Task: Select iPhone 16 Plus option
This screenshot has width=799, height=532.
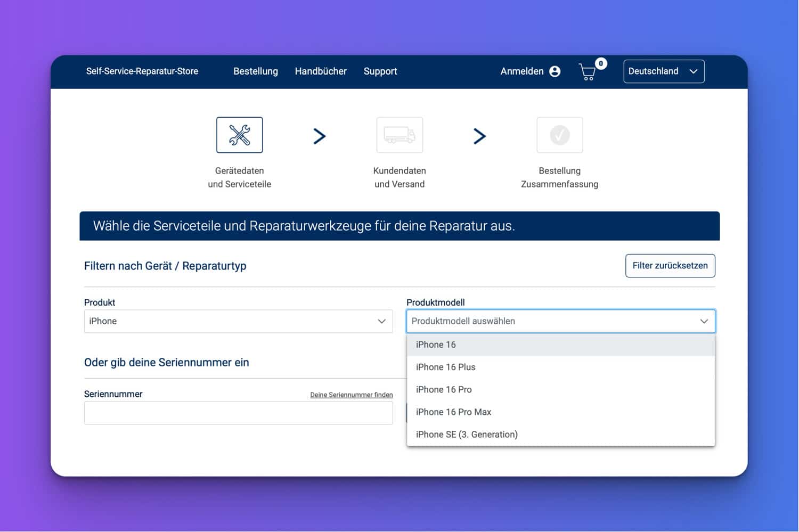Action: tap(561, 367)
